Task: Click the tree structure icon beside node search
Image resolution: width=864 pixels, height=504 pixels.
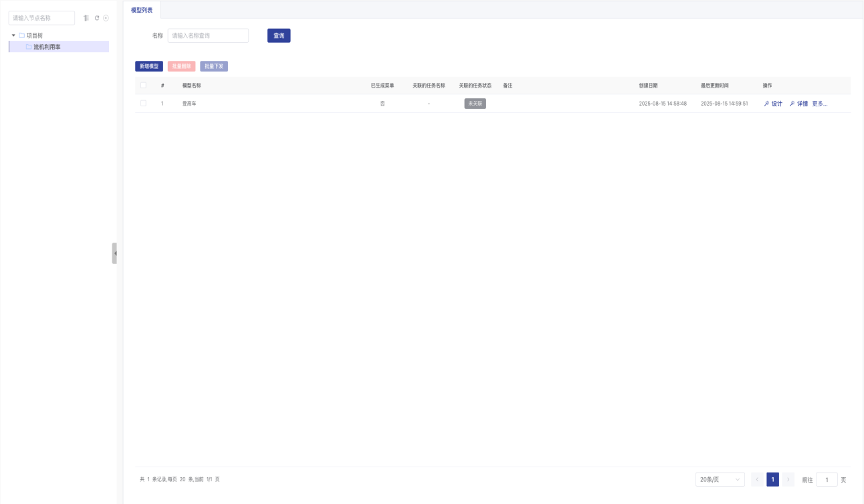Action: (x=86, y=18)
